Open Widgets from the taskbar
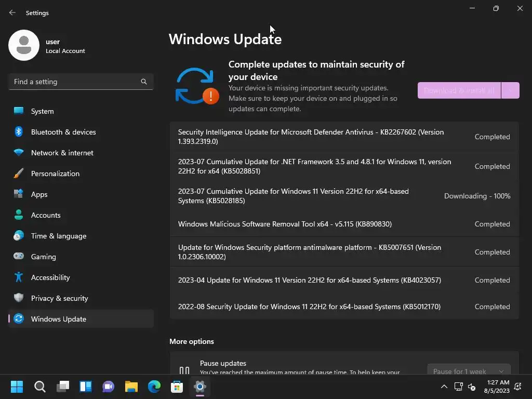Screen dimensions: 532x399 [x=86, y=387]
